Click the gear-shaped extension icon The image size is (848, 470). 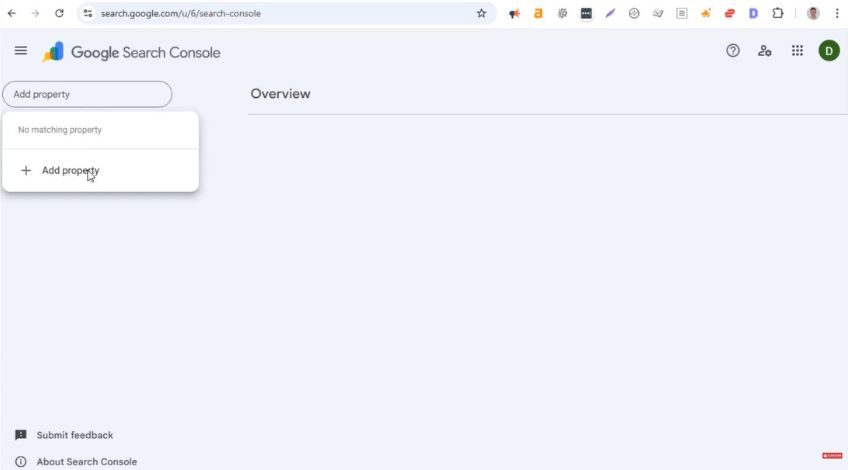coord(562,14)
